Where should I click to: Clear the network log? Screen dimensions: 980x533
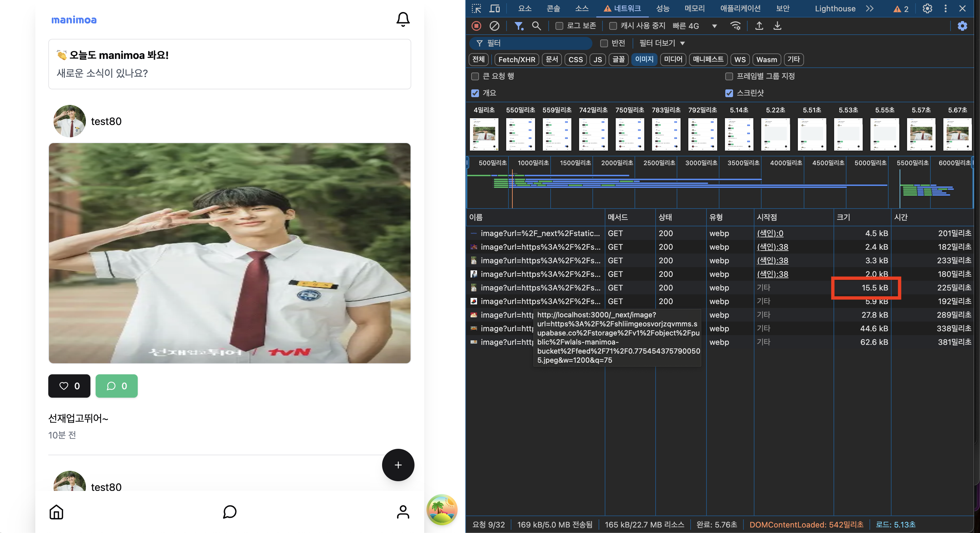(x=494, y=26)
